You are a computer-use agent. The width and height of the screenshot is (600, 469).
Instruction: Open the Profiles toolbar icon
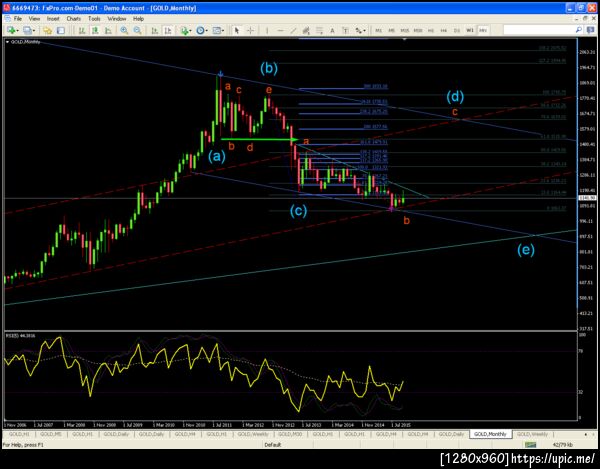point(27,30)
